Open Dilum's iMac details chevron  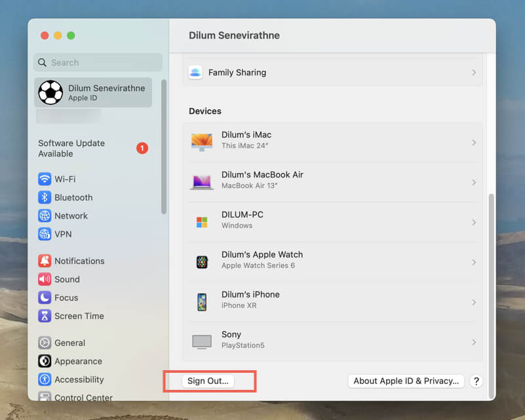point(474,143)
